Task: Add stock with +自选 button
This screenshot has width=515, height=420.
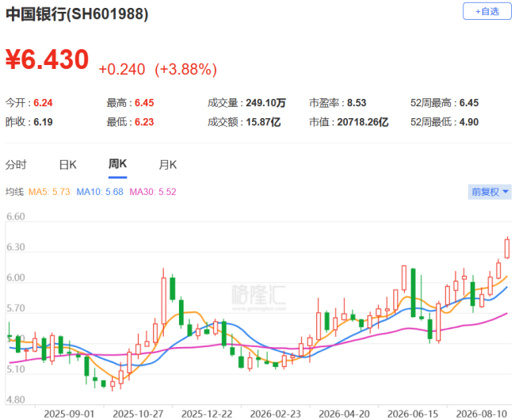Action: 487,12
